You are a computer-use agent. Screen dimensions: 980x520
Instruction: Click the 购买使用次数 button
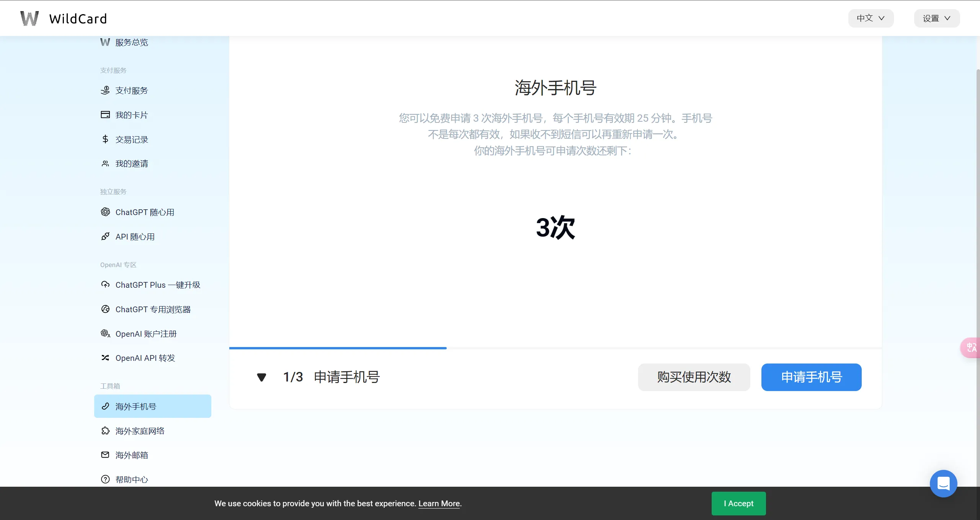click(694, 377)
